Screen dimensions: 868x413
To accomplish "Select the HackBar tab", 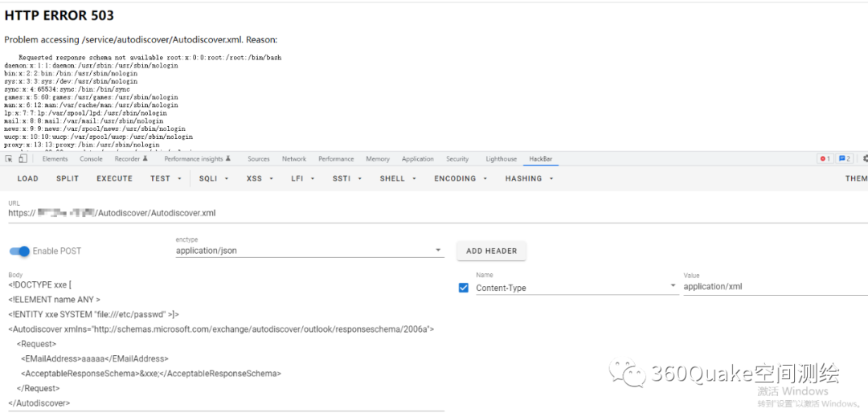I will [541, 159].
